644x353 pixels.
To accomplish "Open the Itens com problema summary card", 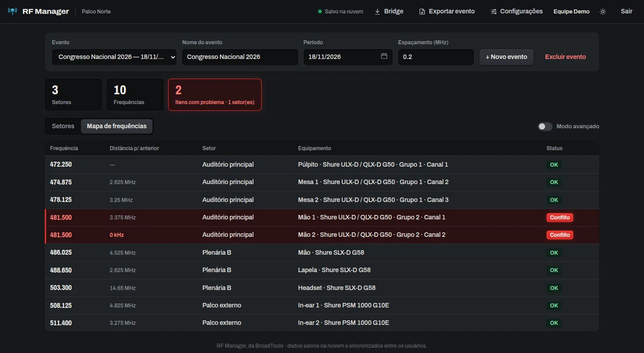I will (215, 95).
